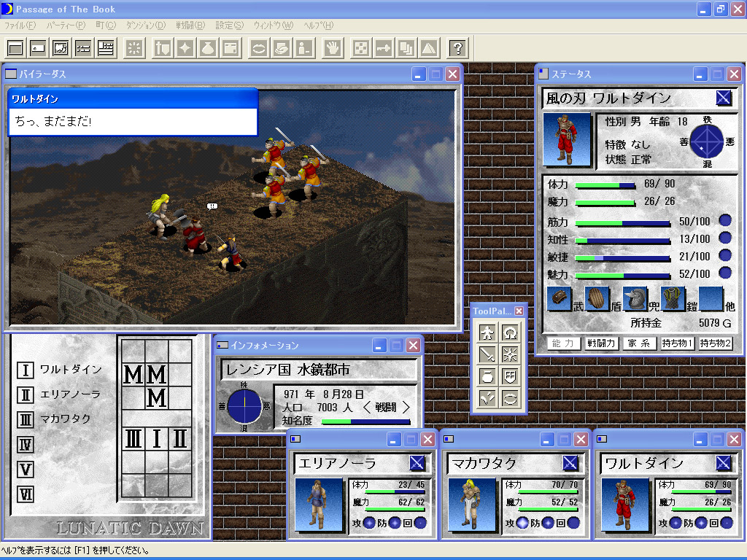Toggle エリアノーラ's 攻 attack orb
The height and width of the screenshot is (560, 747).
click(x=369, y=523)
